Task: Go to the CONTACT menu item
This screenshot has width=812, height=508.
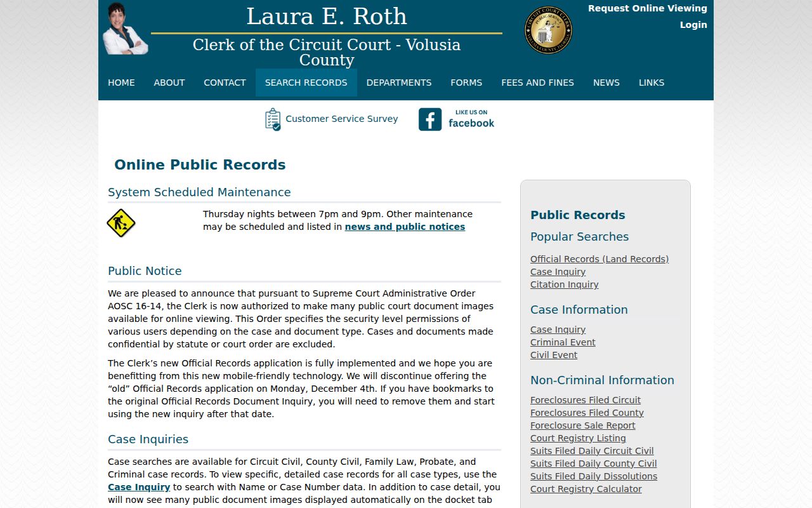Action: (225, 83)
